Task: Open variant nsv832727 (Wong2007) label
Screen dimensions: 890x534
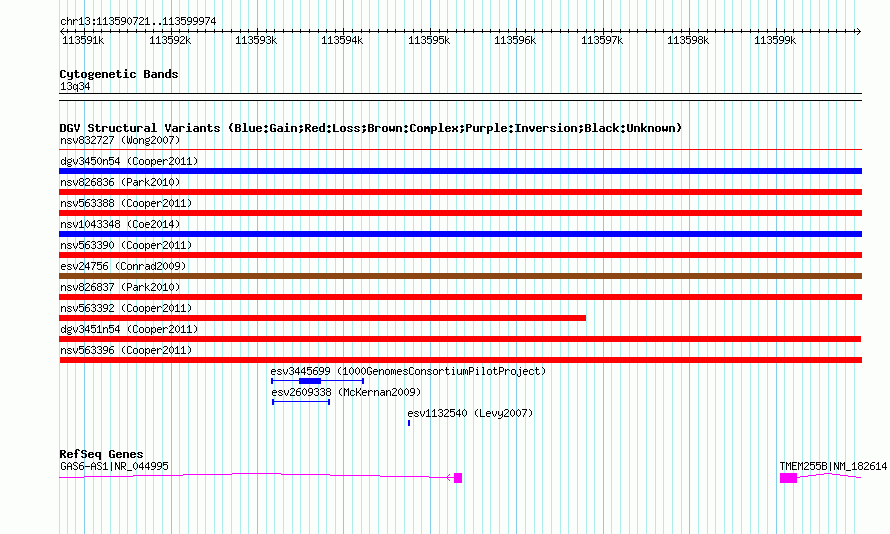Action: click(x=120, y=140)
